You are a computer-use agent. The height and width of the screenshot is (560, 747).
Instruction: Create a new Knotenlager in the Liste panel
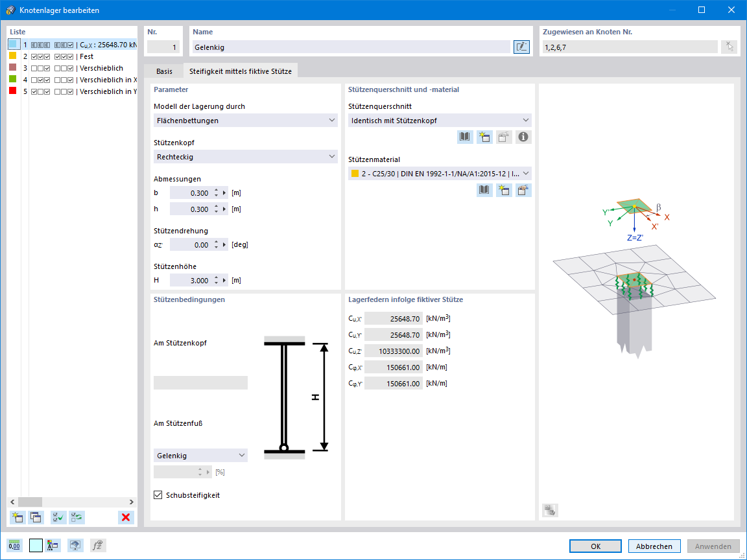pyautogui.click(x=16, y=517)
